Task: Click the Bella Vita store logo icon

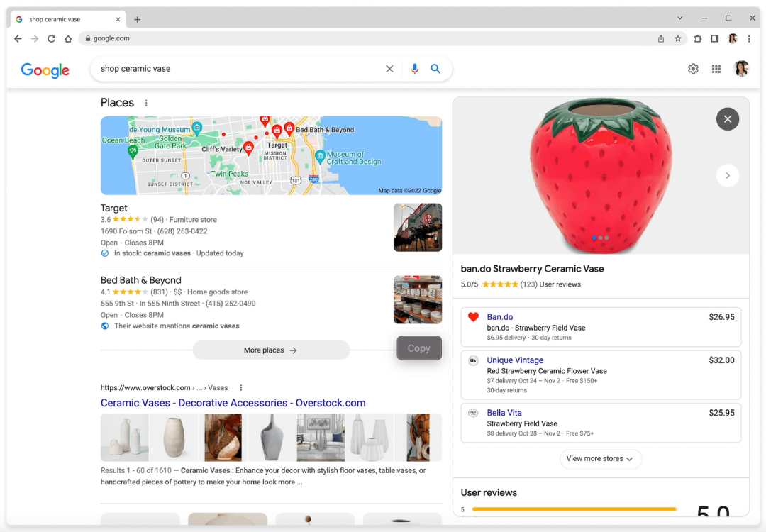Action: pyautogui.click(x=473, y=414)
